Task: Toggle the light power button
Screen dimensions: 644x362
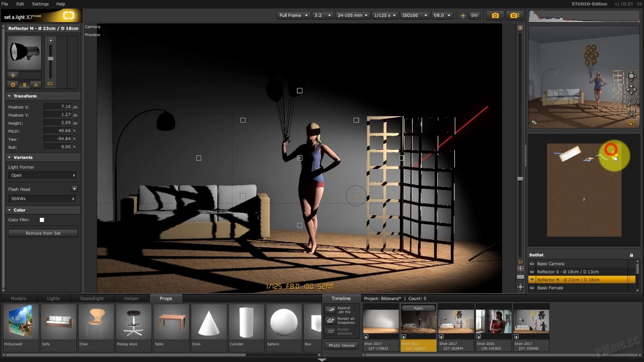Action: [x=13, y=84]
